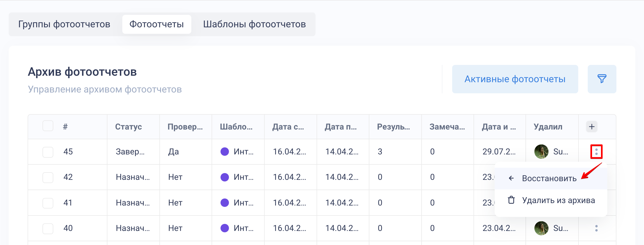The image size is (644, 245).
Task: Choose Восстановить from the context menu
Action: [x=549, y=178]
